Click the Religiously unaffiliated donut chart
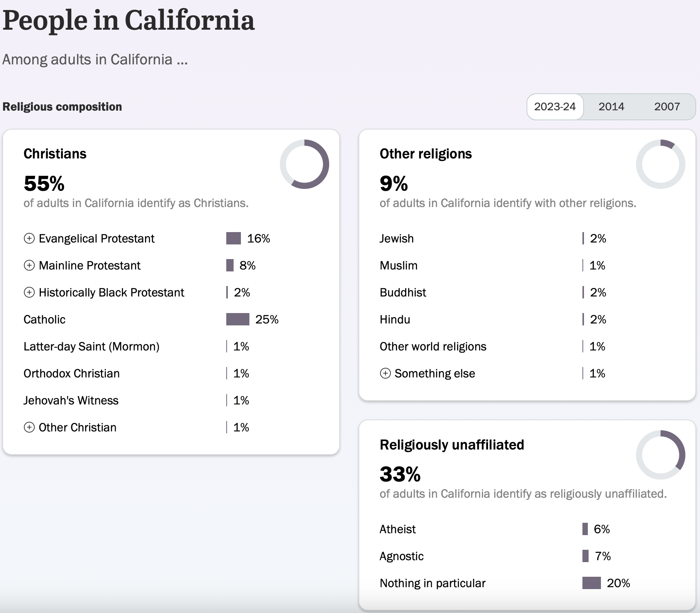 point(661,455)
